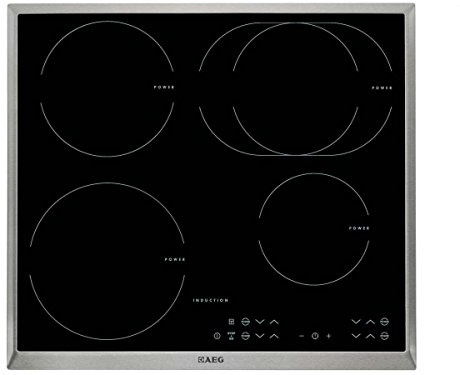This screenshot has width=460, height=375.
Task: Tap the timer minus sign
Action: [302, 336]
